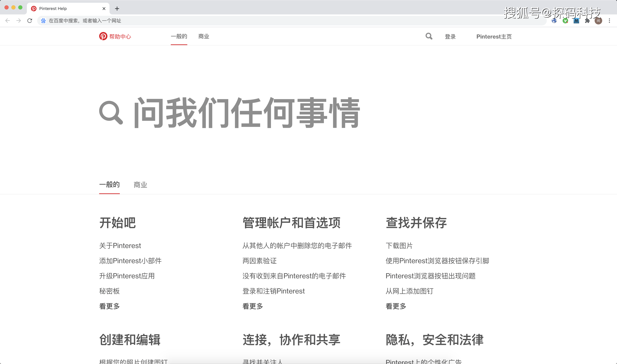The height and width of the screenshot is (364, 617).
Task: Click the 隐私，安全和法律 heading
Action: coord(435,340)
